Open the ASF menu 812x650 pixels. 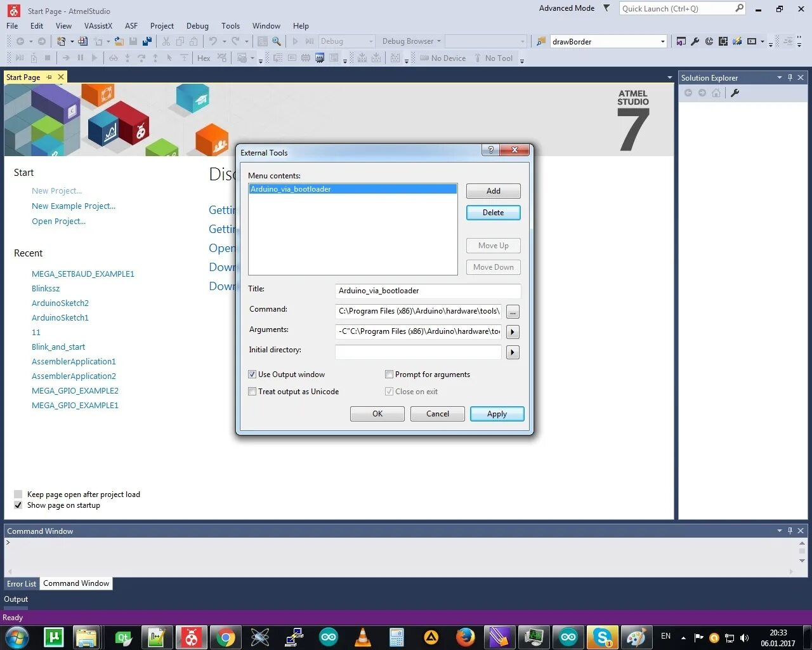click(x=131, y=26)
